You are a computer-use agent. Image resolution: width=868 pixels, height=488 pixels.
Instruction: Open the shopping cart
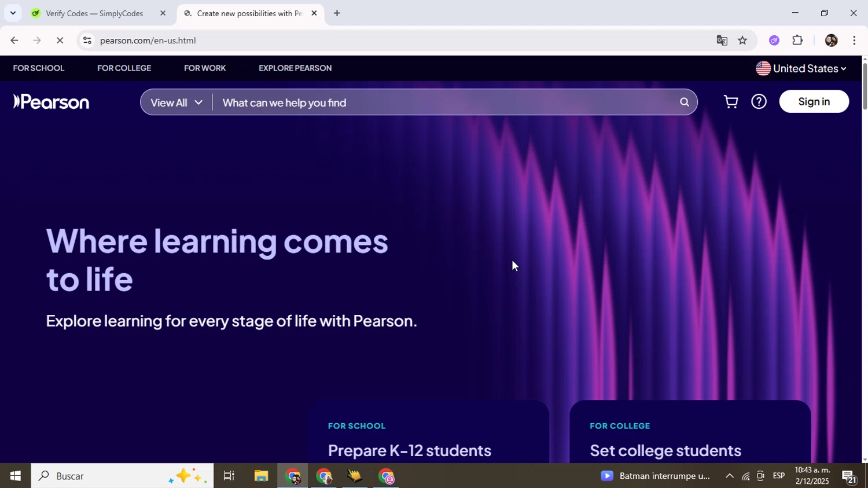(731, 102)
